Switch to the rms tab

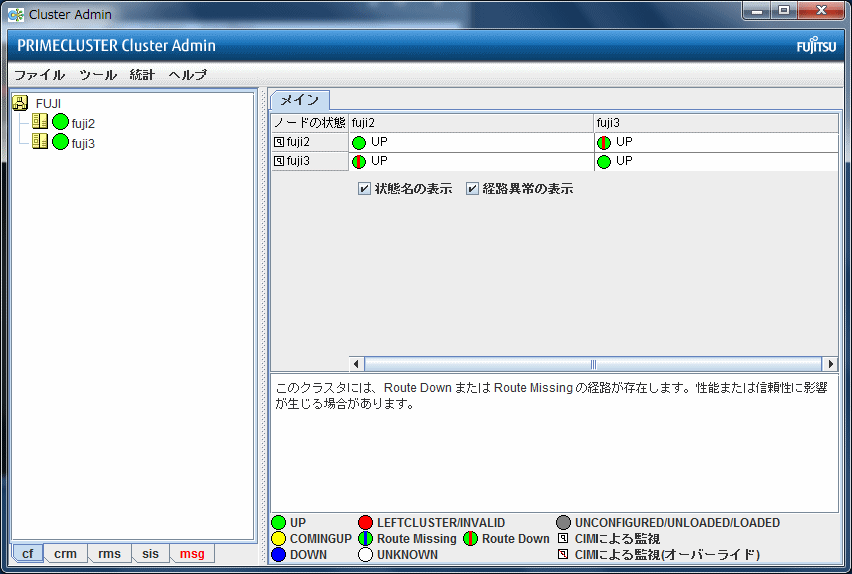[109, 553]
